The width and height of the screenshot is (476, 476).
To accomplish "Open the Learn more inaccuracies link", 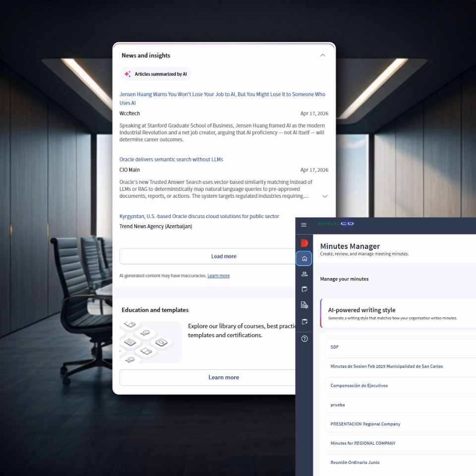I will 219,276.
